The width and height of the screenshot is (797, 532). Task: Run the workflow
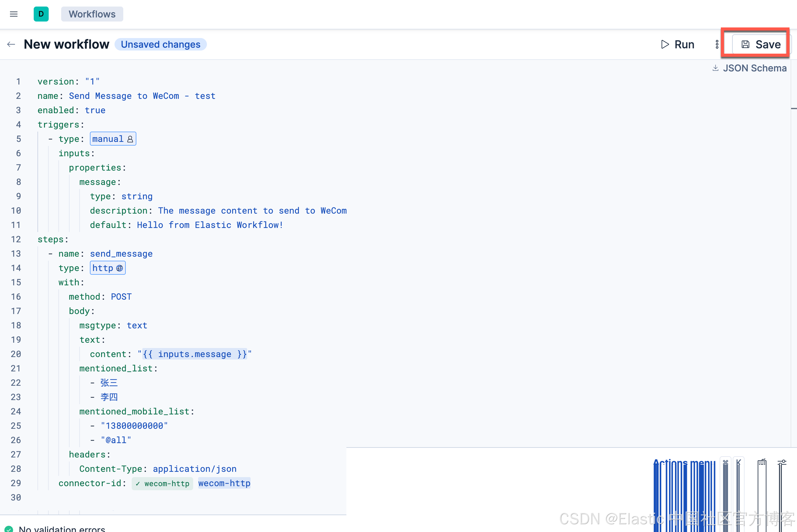(677, 45)
